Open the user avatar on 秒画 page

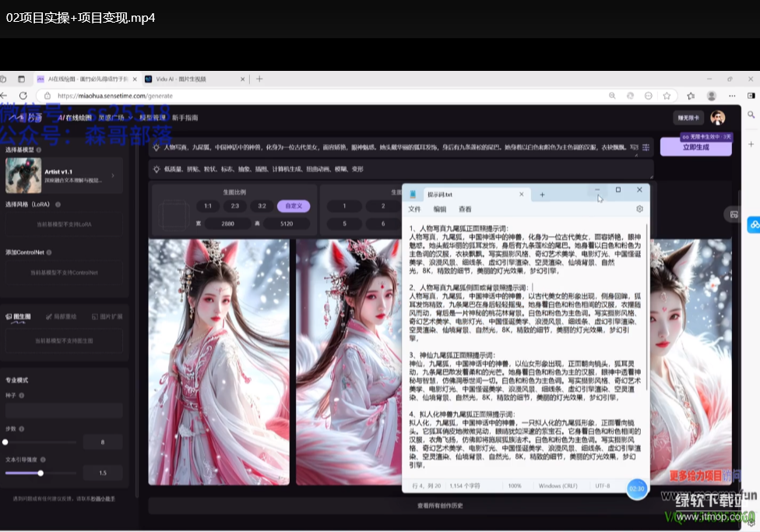click(718, 118)
